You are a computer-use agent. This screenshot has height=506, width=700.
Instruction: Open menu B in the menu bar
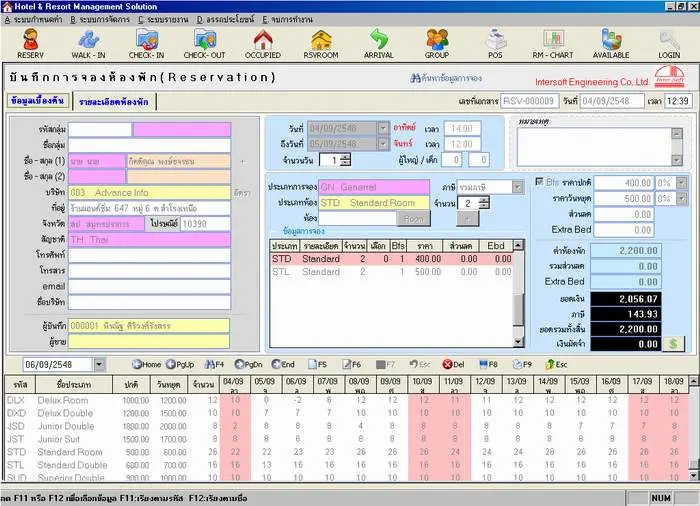(100, 20)
